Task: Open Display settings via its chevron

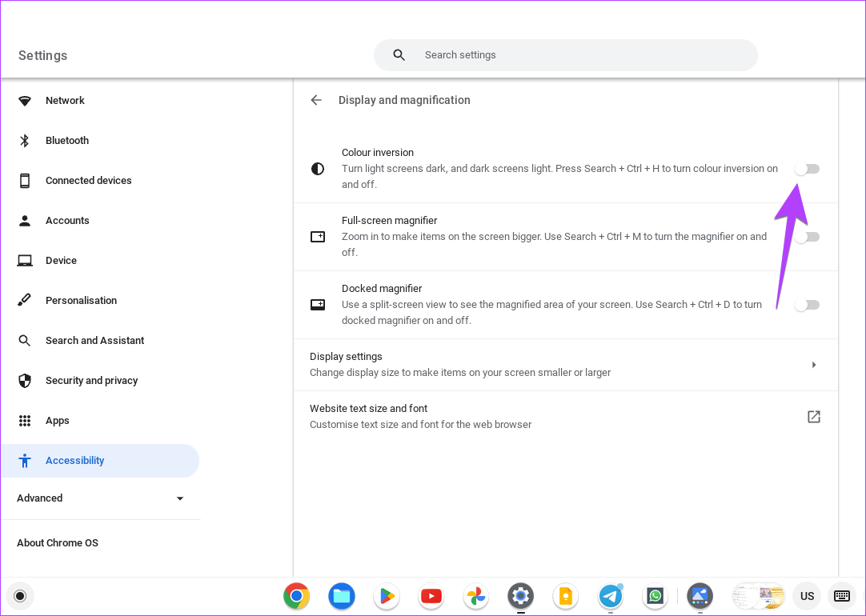Action: [x=814, y=364]
